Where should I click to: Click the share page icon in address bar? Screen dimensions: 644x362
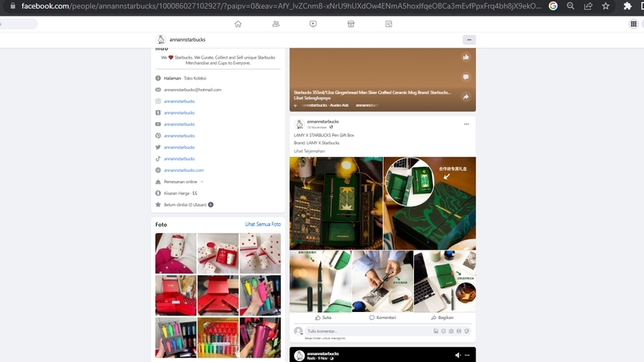click(x=588, y=5)
